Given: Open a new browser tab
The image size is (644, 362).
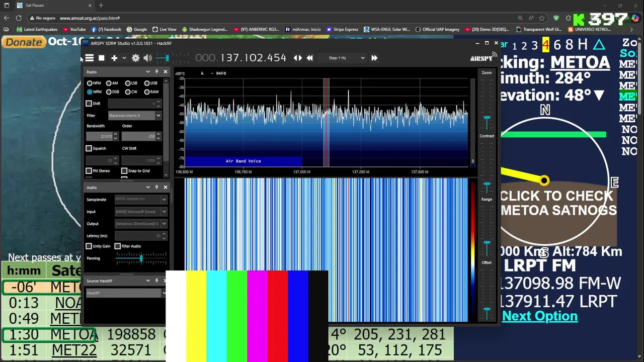Looking at the screenshot, I should pos(101,5).
